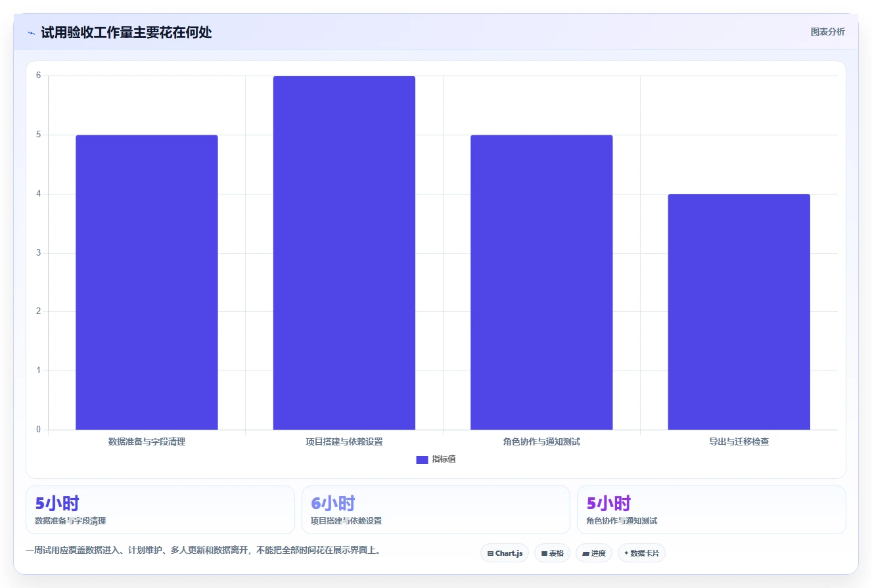Click axis label 导出与迁移检查
The height and width of the screenshot is (588, 872).
click(739, 441)
